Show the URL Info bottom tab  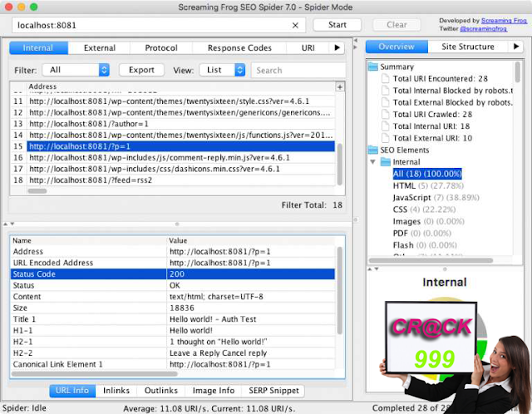tap(72, 391)
